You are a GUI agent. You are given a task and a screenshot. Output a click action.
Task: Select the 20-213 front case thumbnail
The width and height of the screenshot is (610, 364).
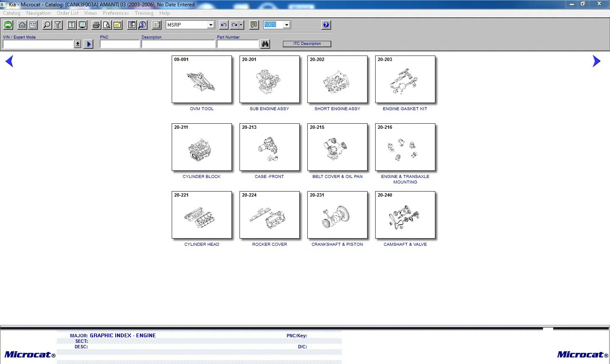point(270,147)
